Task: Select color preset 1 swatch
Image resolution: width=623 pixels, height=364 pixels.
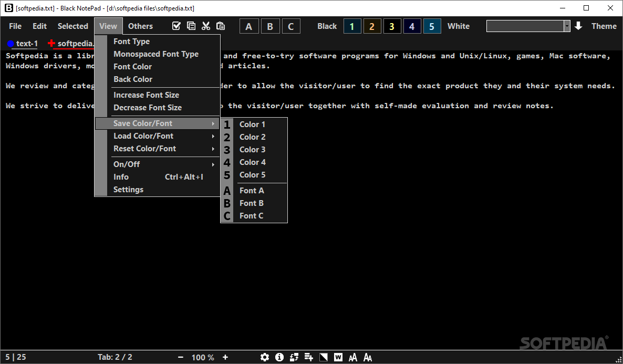Action: click(352, 26)
